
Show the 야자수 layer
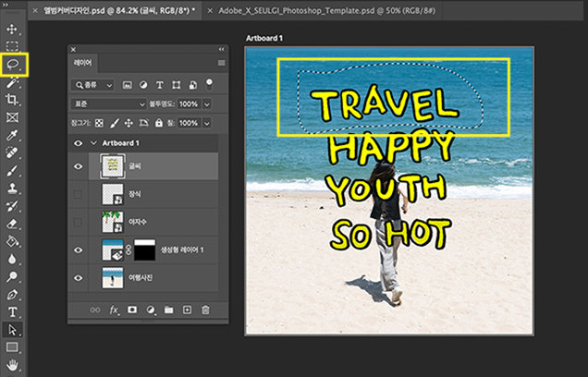tap(78, 223)
